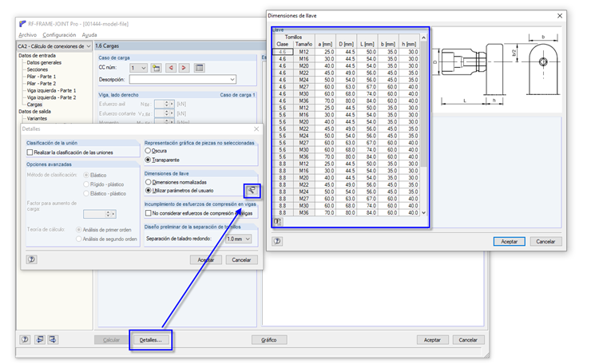Click the wrench table scrollbar down arrow
Image resolution: width=607 pixels, height=364 pixels.
423,213
